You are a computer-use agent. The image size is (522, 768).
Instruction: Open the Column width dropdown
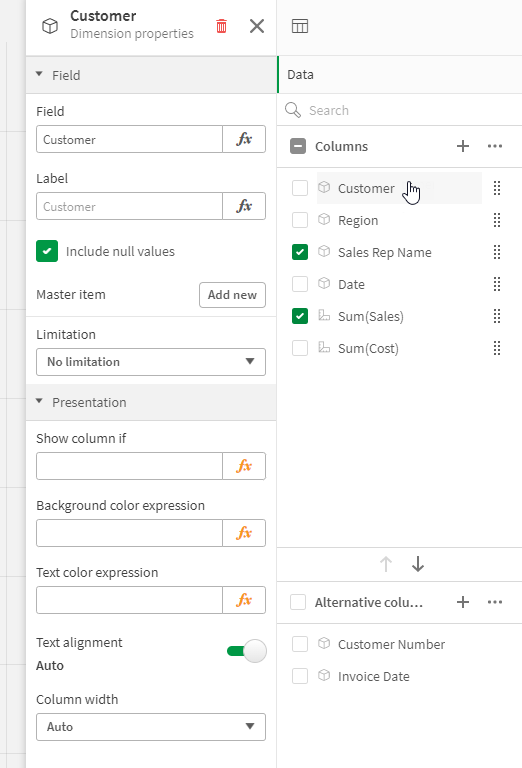[x=151, y=727]
